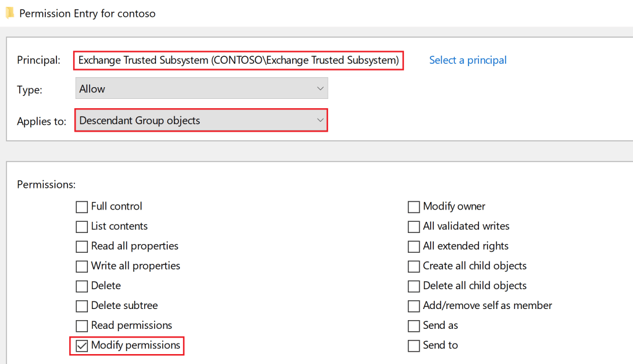Enable the List contents permission
Image resolution: width=633 pixels, height=364 pixels.
82,227
